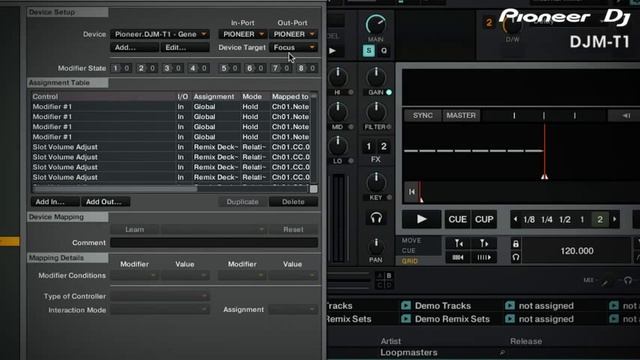The width and height of the screenshot is (640, 360).
Task: Open the Device Target Focus dropdown
Action: pos(293,48)
